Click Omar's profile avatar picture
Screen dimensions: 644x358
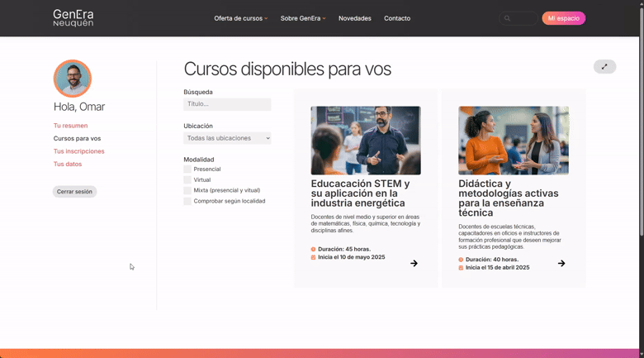73,79
